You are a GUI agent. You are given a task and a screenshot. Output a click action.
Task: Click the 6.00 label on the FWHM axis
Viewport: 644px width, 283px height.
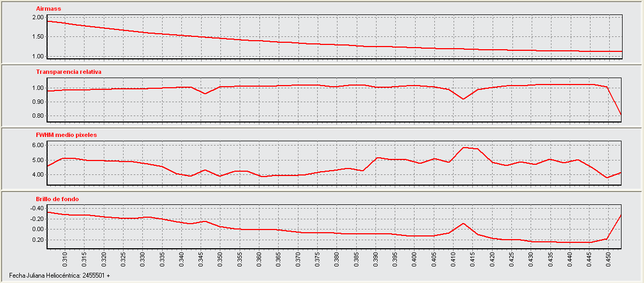click(x=37, y=145)
